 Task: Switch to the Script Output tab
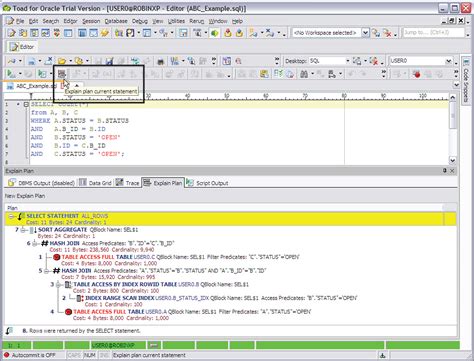207,183
